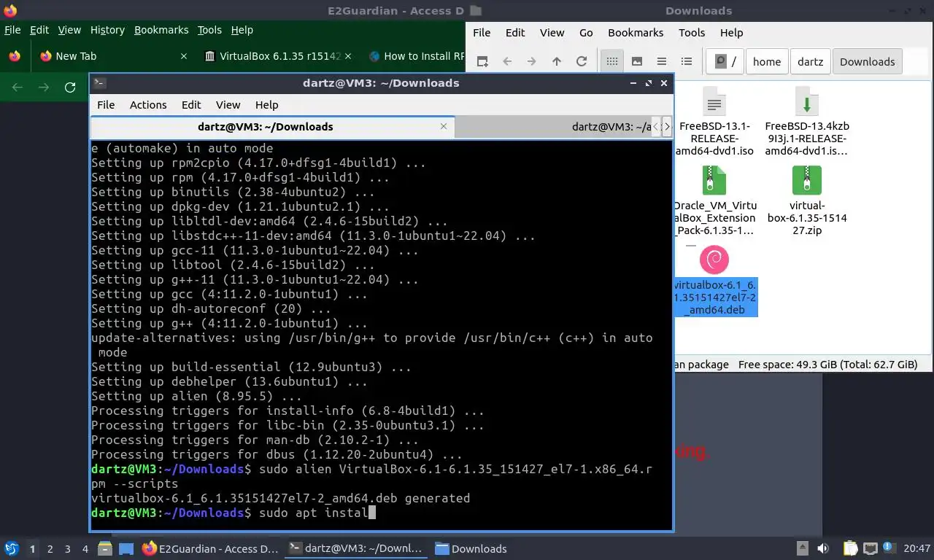Switch file manager to detailed list view
The height and width of the screenshot is (560, 934).
(x=687, y=62)
